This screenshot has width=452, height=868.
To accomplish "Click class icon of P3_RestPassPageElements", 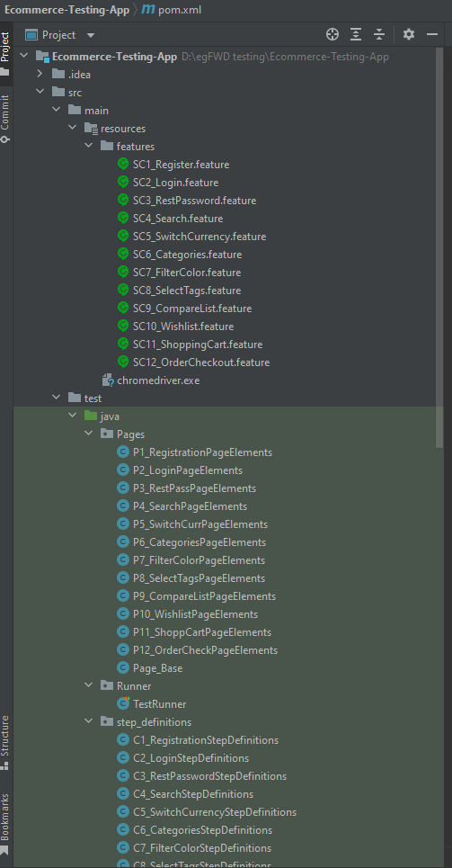I will pos(123,488).
